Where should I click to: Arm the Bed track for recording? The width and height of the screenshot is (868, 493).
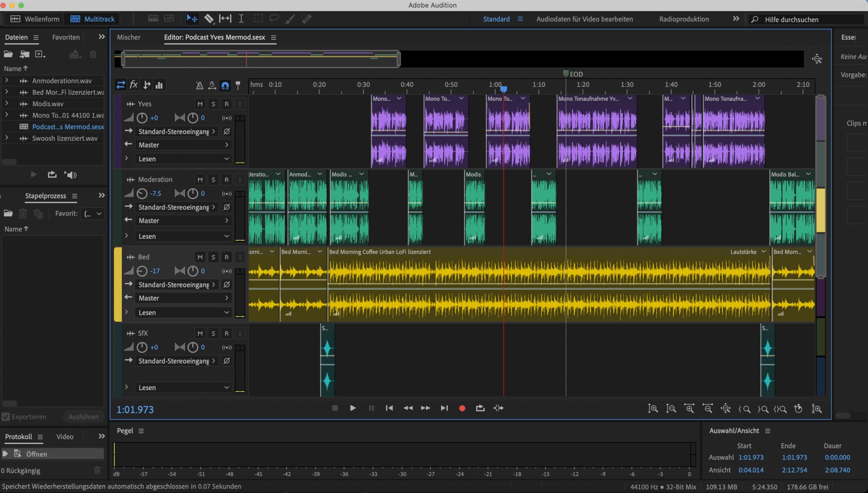pos(226,257)
